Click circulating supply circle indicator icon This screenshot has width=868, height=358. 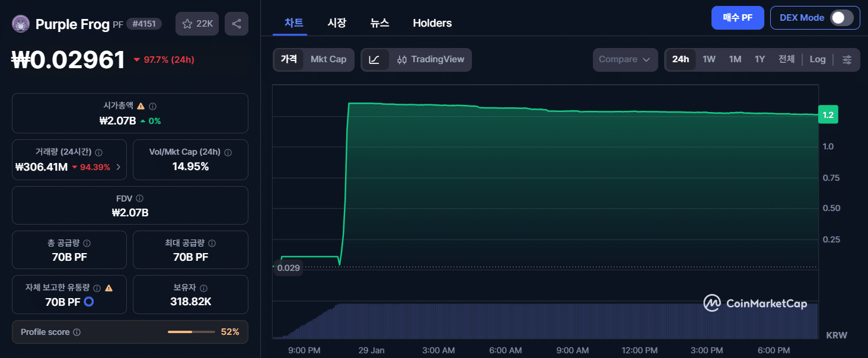pyautogui.click(x=89, y=302)
